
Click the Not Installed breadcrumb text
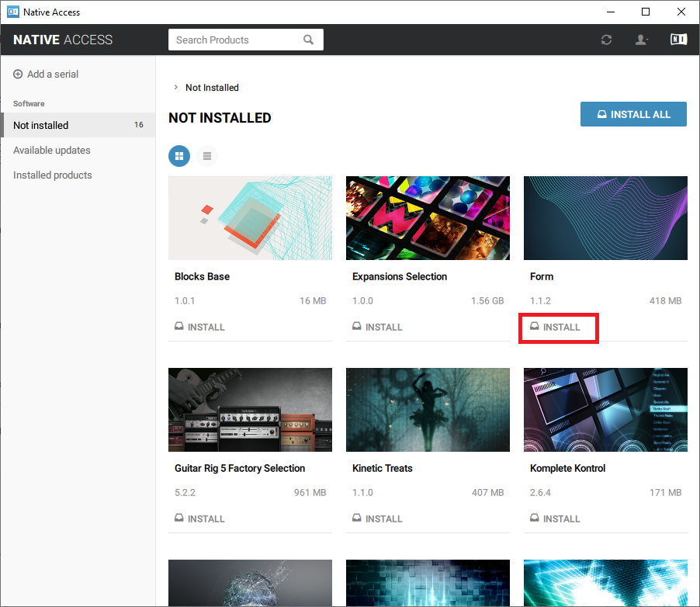[x=212, y=88]
